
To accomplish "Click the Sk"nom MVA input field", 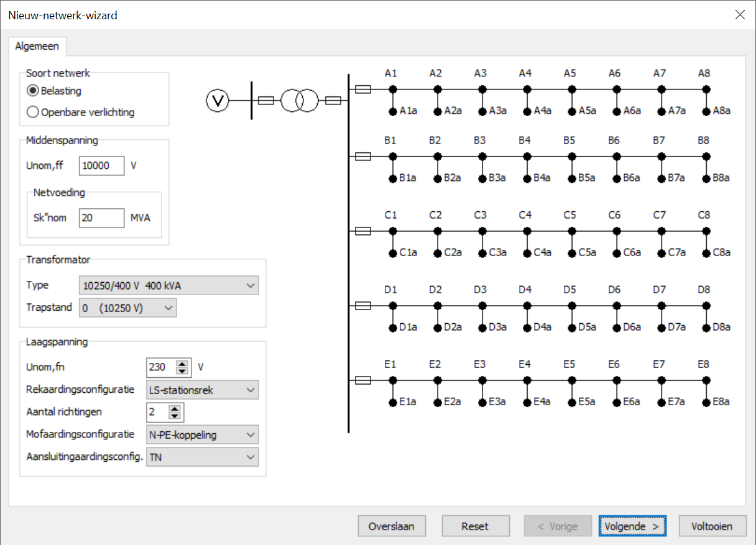I will pyautogui.click(x=101, y=218).
